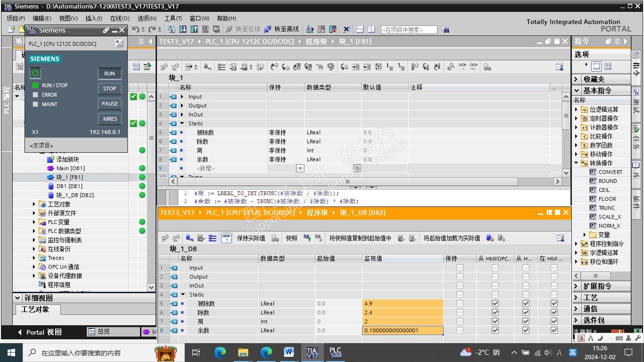Click 转至离线 go offline button
This screenshot has width=644, height=362.
tap(281, 29)
